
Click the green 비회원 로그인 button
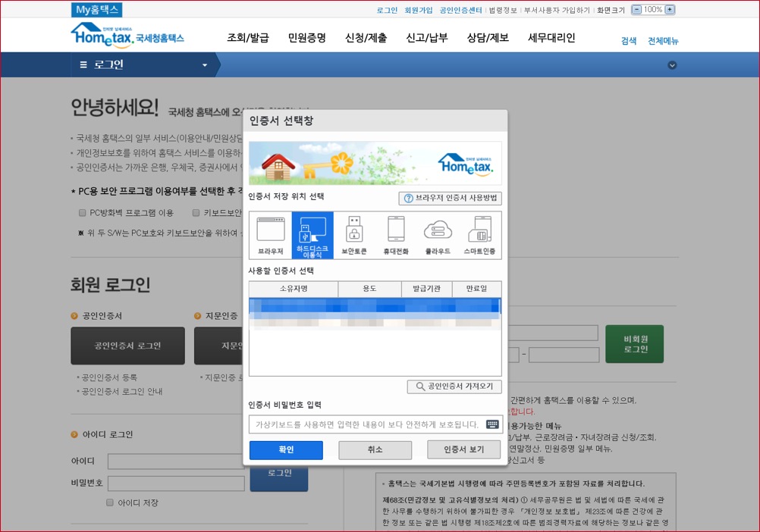(634, 344)
